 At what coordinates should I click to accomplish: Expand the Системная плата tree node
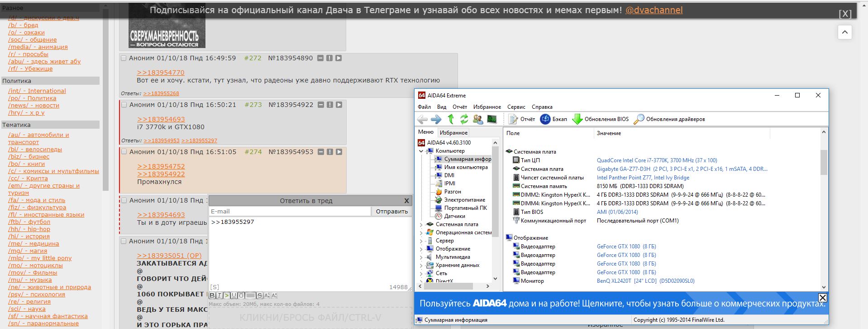[x=421, y=224]
